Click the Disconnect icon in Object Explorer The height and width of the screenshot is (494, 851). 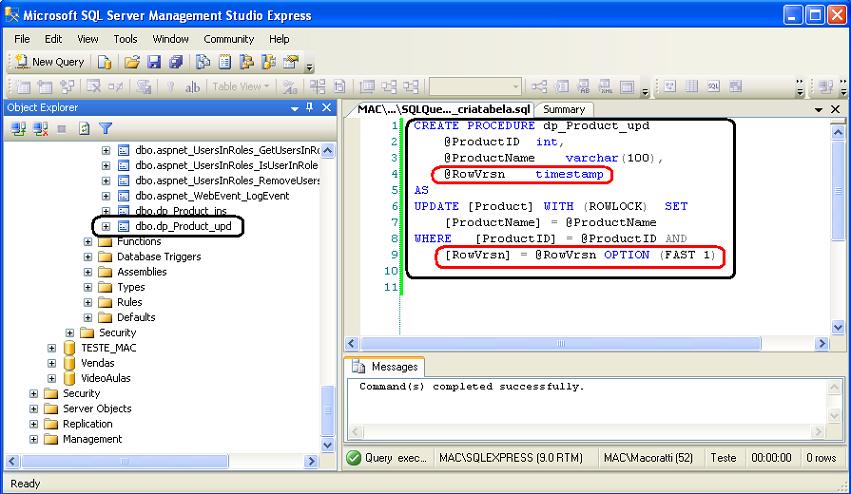click(x=41, y=128)
